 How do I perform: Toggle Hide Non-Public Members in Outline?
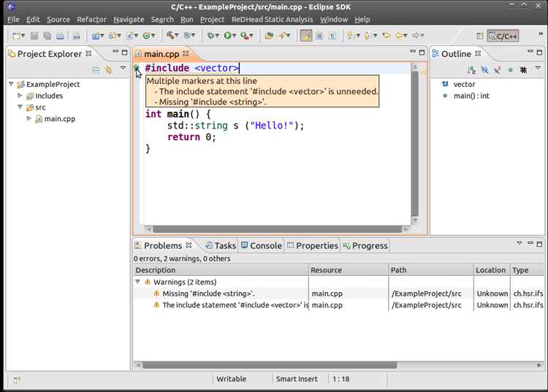click(x=510, y=70)
